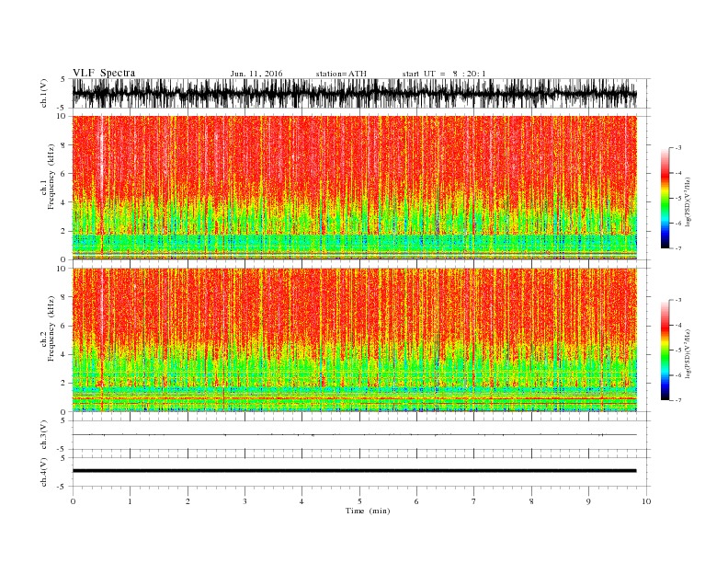
Task: Click the "start UT = 8 :20: 1" text
Action: [x=444, y=74]
